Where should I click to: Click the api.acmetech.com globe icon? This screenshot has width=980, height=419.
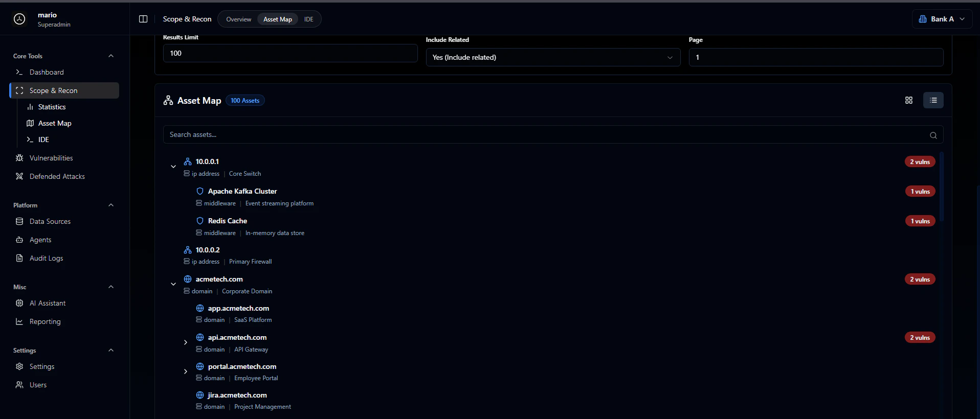[200, 337]
